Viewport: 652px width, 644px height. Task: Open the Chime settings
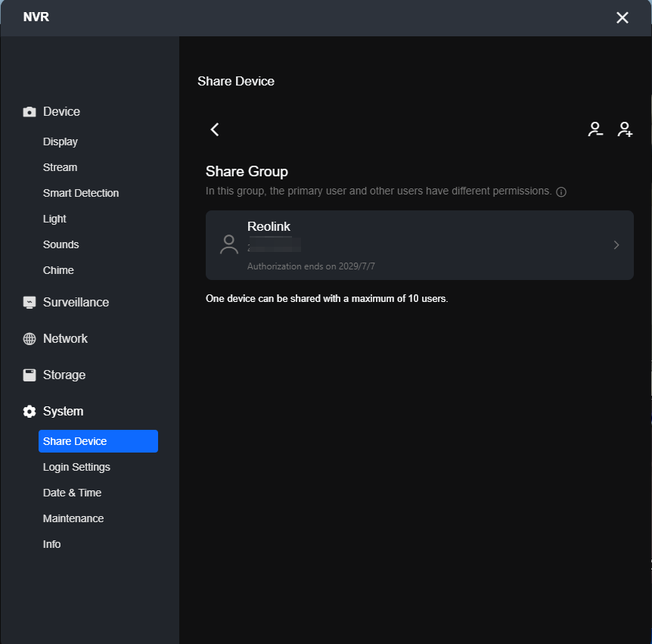(x=58, y=270)
